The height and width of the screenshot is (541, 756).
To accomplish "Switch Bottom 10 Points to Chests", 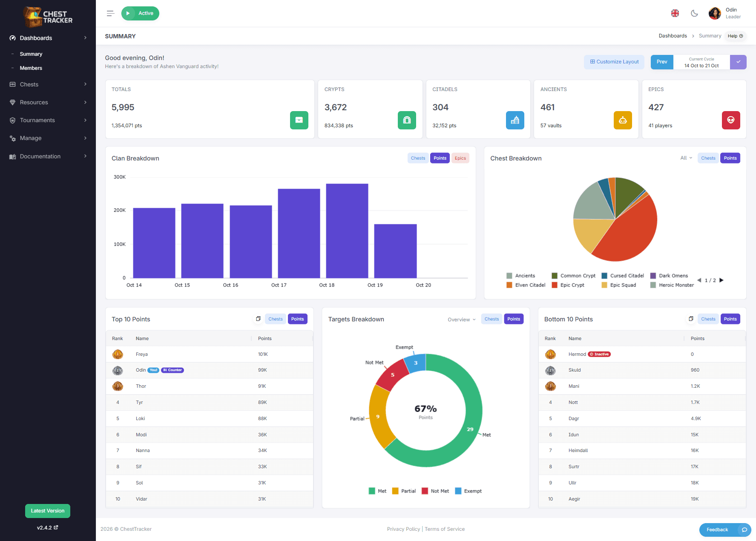I will (x=708, y=319).
